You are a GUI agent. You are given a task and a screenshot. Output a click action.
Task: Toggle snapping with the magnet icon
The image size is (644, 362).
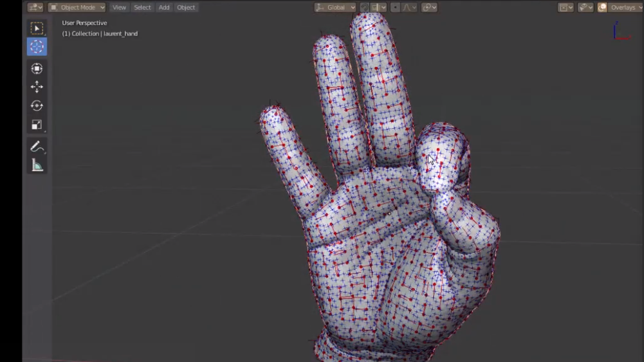[365, 8]
